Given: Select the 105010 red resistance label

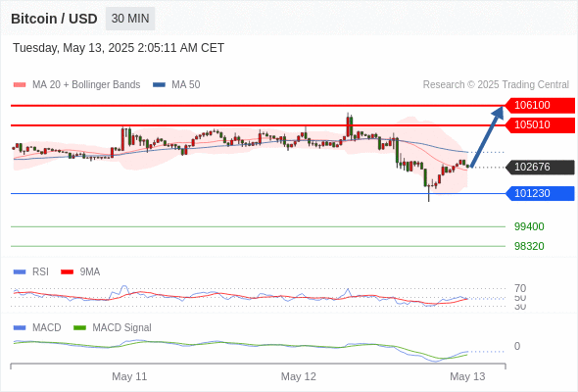Looking at the screenshot, I should 540,124.
